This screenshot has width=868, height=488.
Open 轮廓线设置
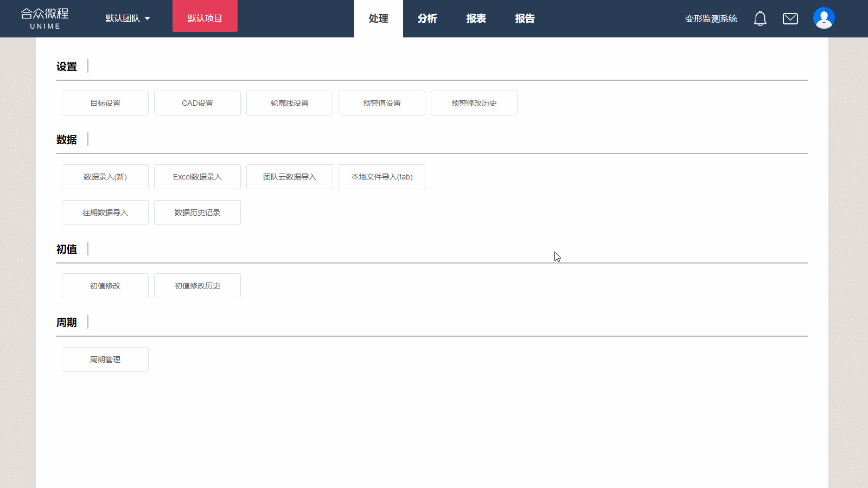click(290, 103)
